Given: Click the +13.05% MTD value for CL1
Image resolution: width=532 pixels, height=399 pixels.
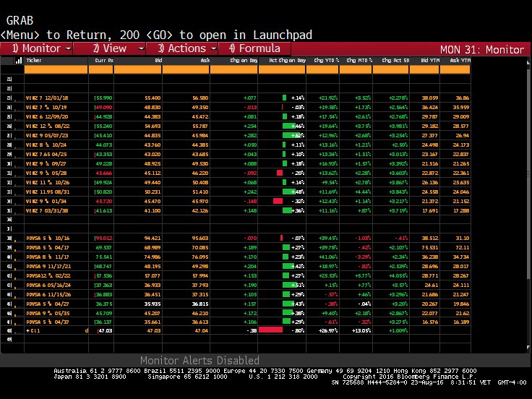Looking at the screenshot, I should click(x=361, y=331).
